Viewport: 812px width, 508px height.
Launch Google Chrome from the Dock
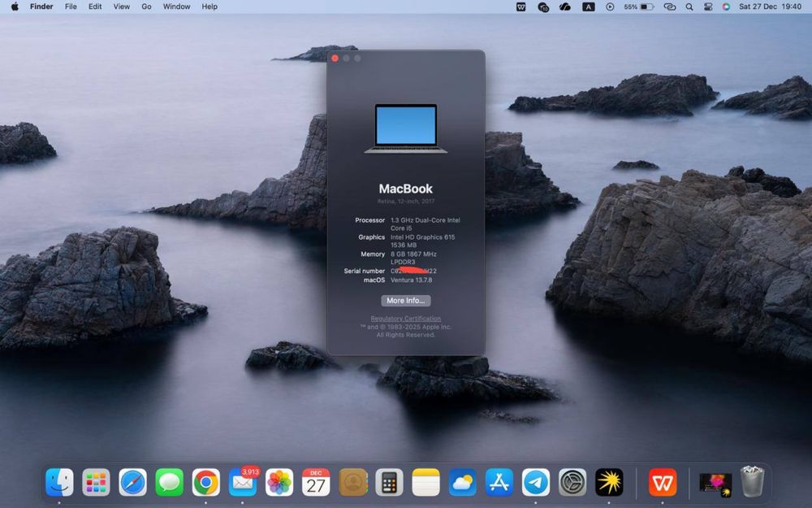point(206,482)
